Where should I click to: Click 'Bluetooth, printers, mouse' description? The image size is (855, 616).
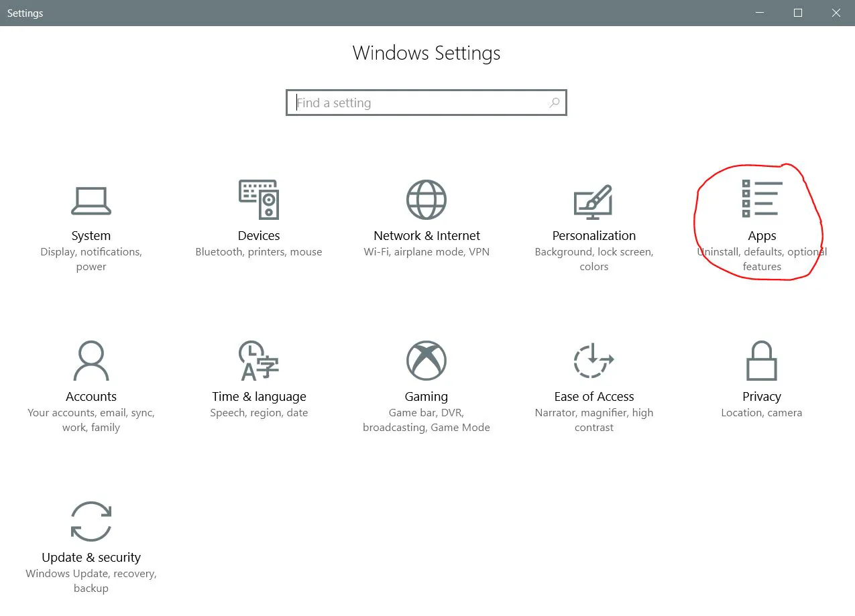pyautogui.click(x=259, y=252)
